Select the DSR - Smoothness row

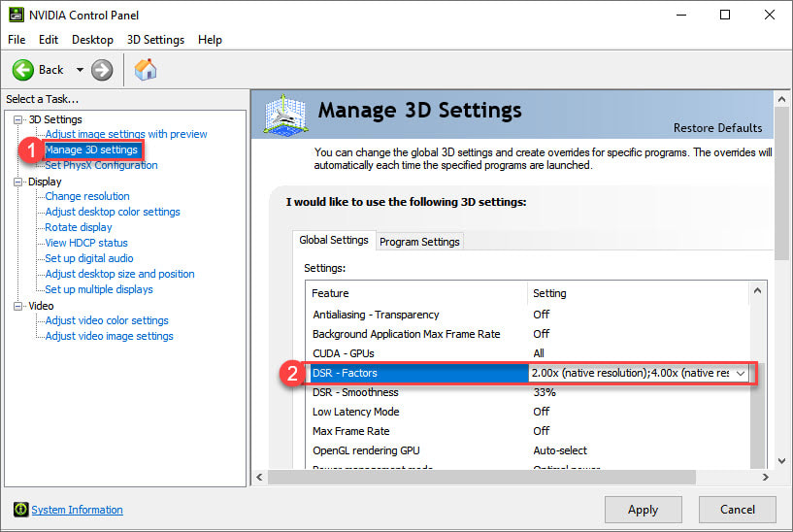(527, 392)
